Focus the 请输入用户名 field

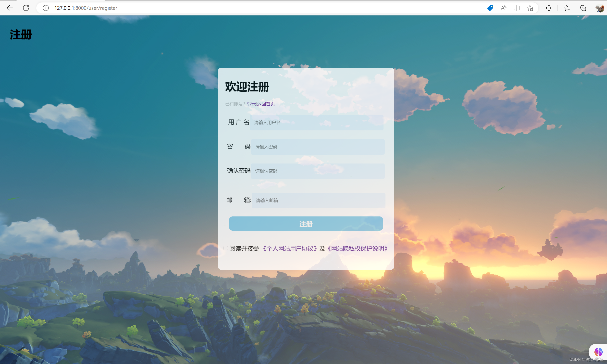(x=317, y=122)
